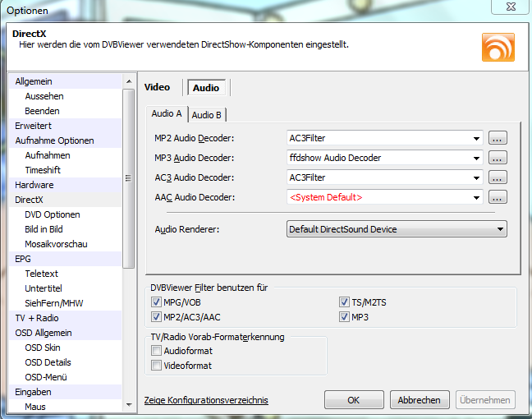532x419 pixels.
Task: Enable Videoformat pre-detection checkbox
Action: [156, 366]
